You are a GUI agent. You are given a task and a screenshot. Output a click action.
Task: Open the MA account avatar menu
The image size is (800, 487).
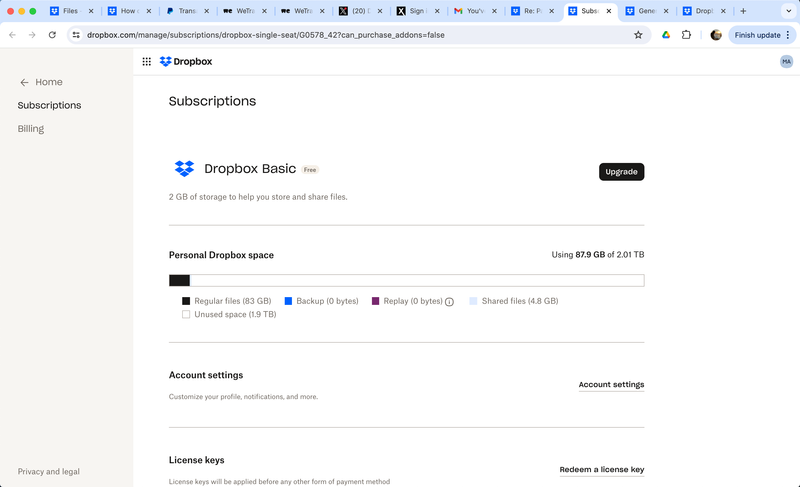click(x=786, y=62)
